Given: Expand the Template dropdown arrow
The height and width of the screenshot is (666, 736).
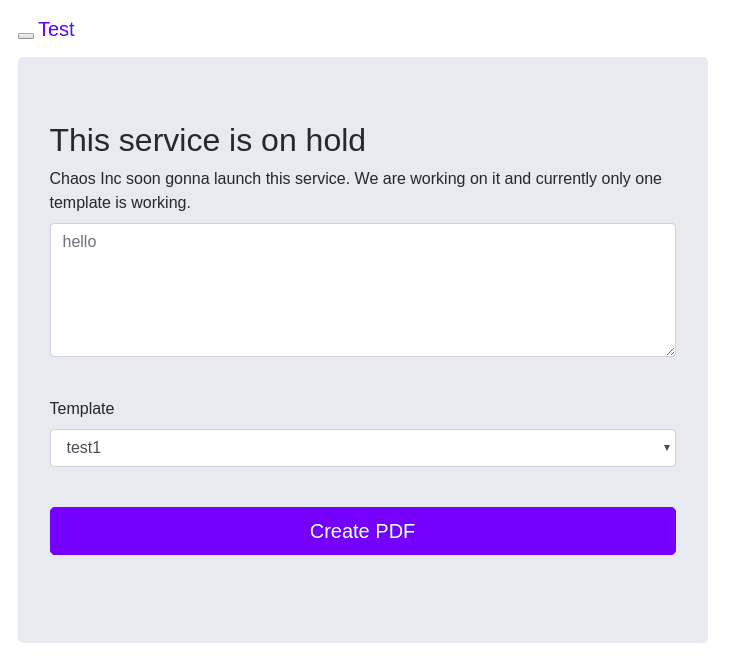Looking at the screenshot, I should 666,447.
